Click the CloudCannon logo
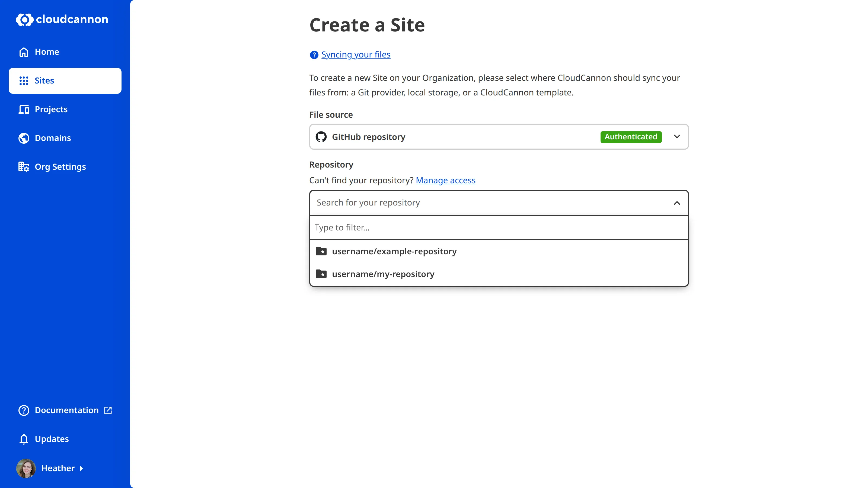 62,19
